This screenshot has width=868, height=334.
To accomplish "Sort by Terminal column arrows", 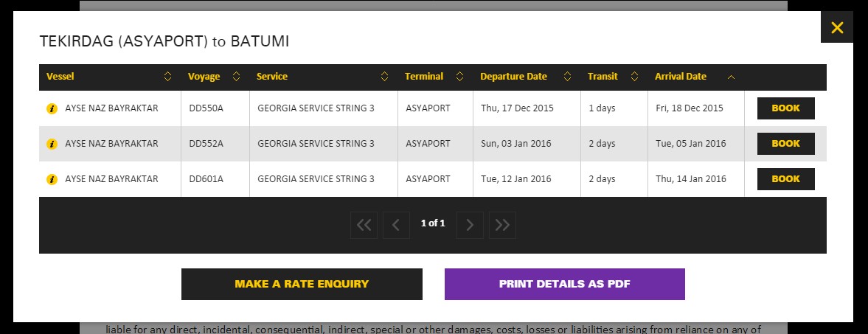I will (x=459, y=77).
